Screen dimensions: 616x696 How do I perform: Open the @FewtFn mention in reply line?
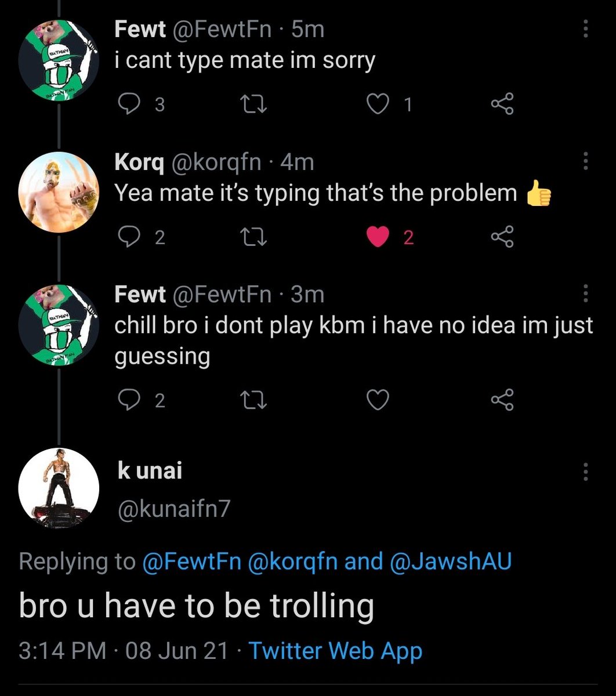(191, 561)
